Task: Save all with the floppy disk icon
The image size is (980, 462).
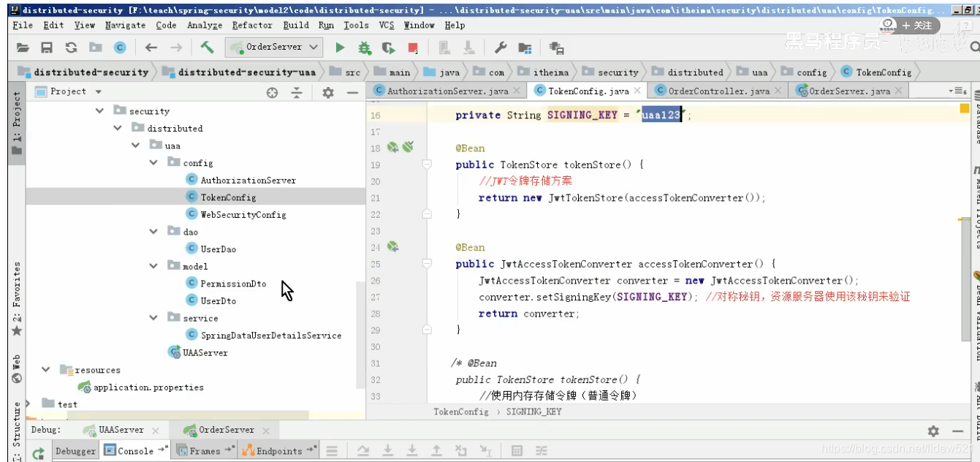Action: coord(47,48)
